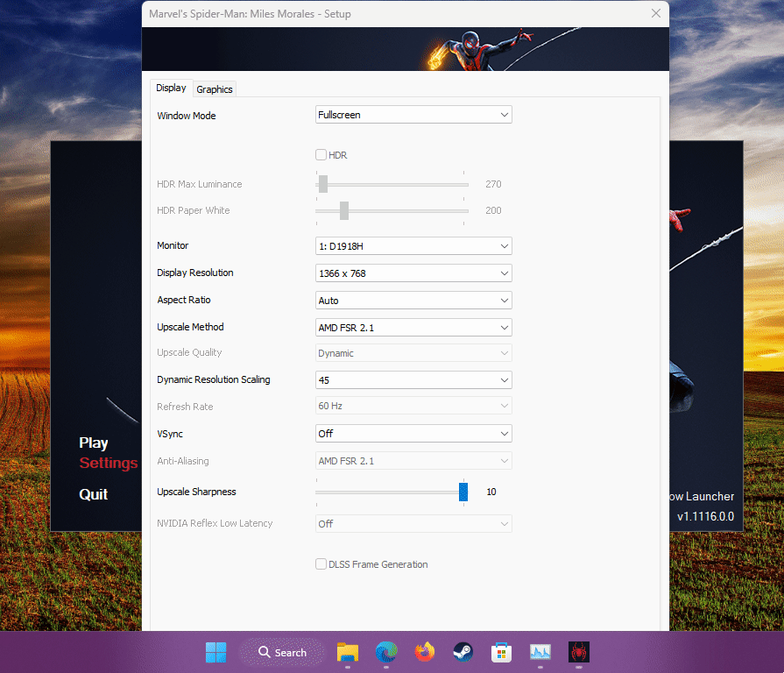Launch Microsoft Edge from the taskbar
The width and height of the screenshot is (784, 673).
coord(386,652)
